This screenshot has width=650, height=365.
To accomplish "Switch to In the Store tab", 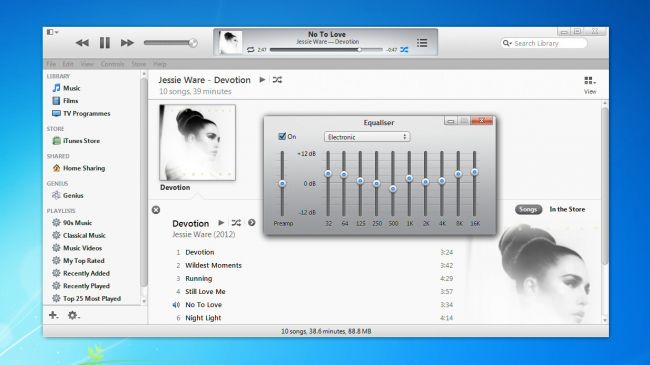I will [x=567, y=209].
